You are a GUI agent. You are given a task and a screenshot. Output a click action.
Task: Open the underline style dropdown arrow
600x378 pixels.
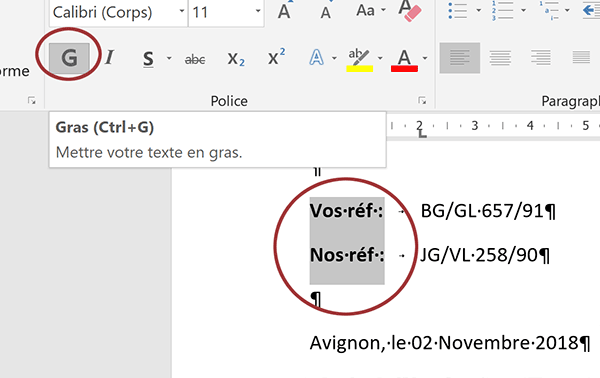[x=169, y=59]
